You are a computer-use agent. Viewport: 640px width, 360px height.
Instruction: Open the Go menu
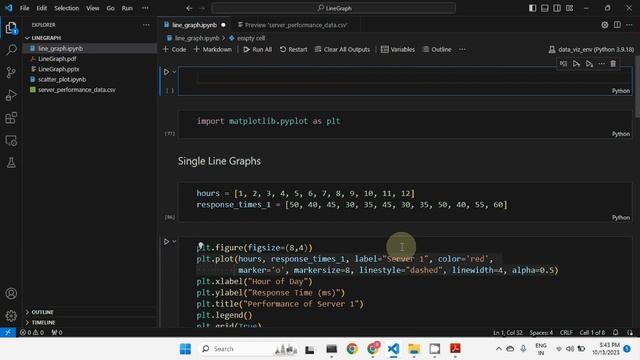(x=111, y=8)
